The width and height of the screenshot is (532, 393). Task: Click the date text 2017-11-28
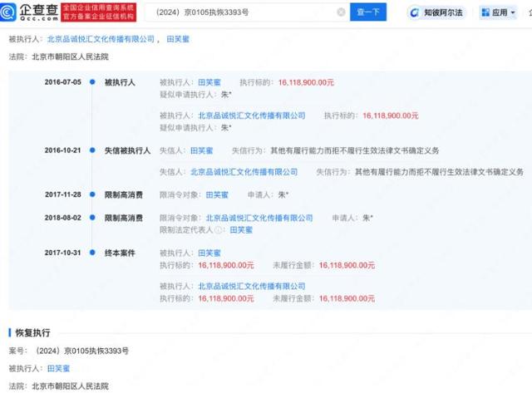pyautogui.click(x=63, y=194)
